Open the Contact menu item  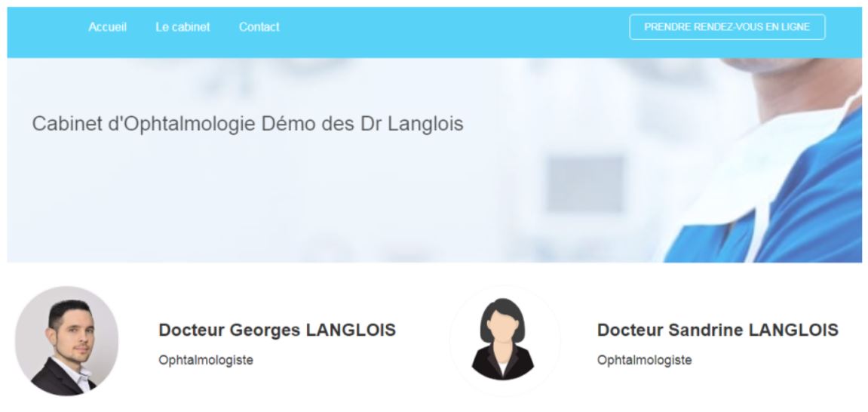(259, 26)
